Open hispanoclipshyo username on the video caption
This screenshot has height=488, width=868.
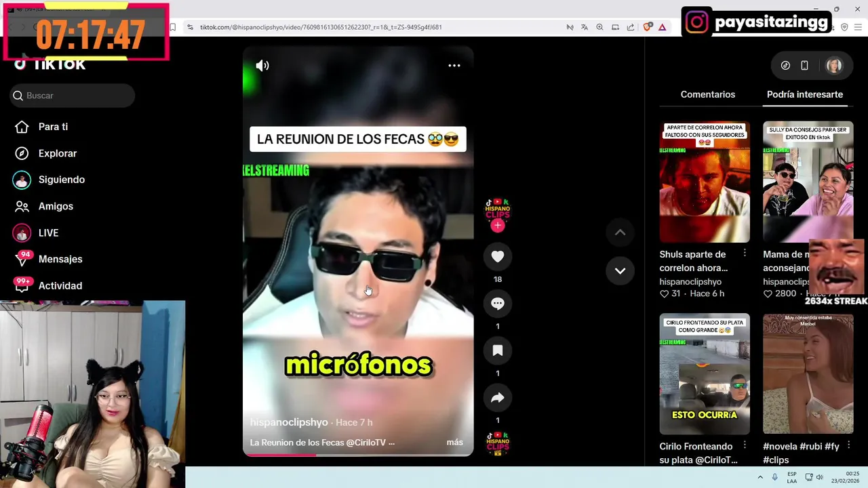point(289,422)
